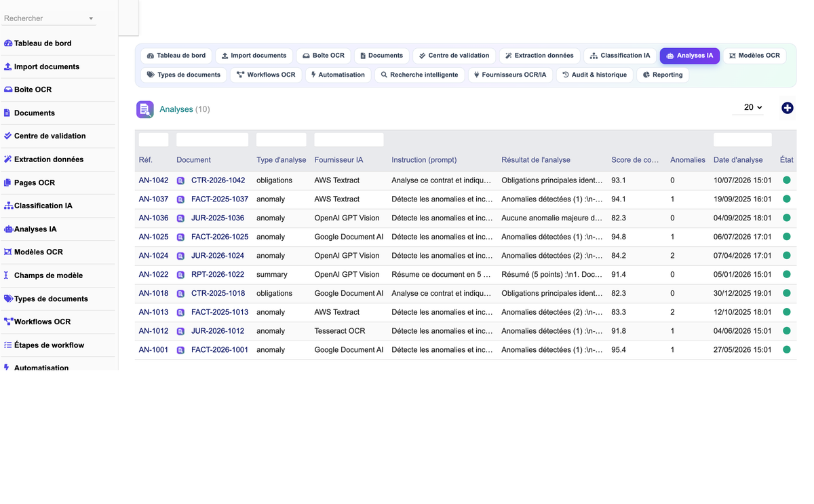
Task: Click green status dot for AN-1042
Action: tap(787, 180)
